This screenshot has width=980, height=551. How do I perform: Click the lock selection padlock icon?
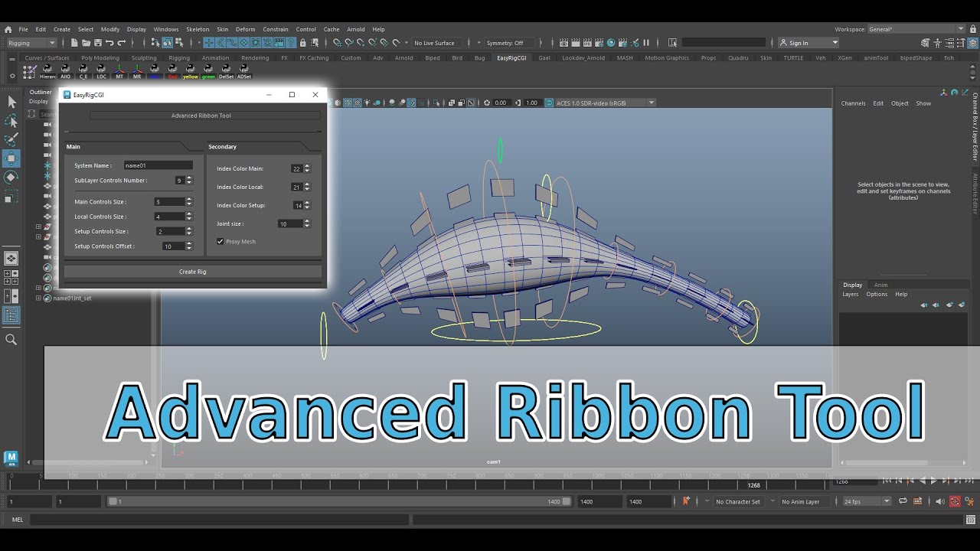pos(303,43)
